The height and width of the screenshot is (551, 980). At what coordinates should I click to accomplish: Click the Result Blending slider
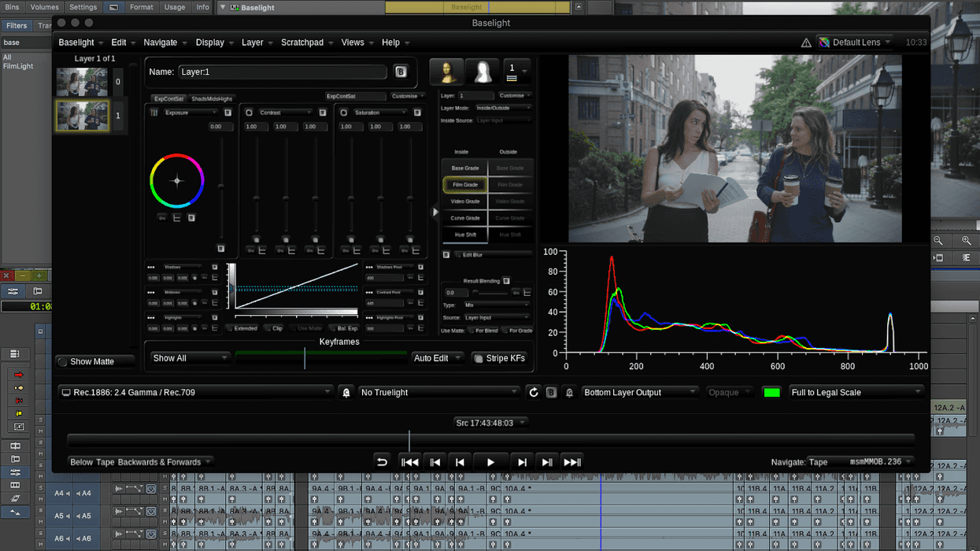pyautogui.click(x=489, y=293)
